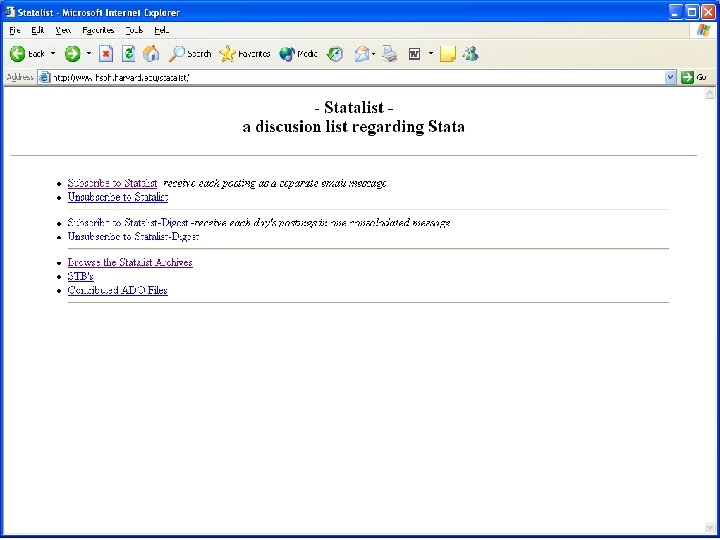
Task: Click the Windows flag logo throbber
Action: coord(703,30)
